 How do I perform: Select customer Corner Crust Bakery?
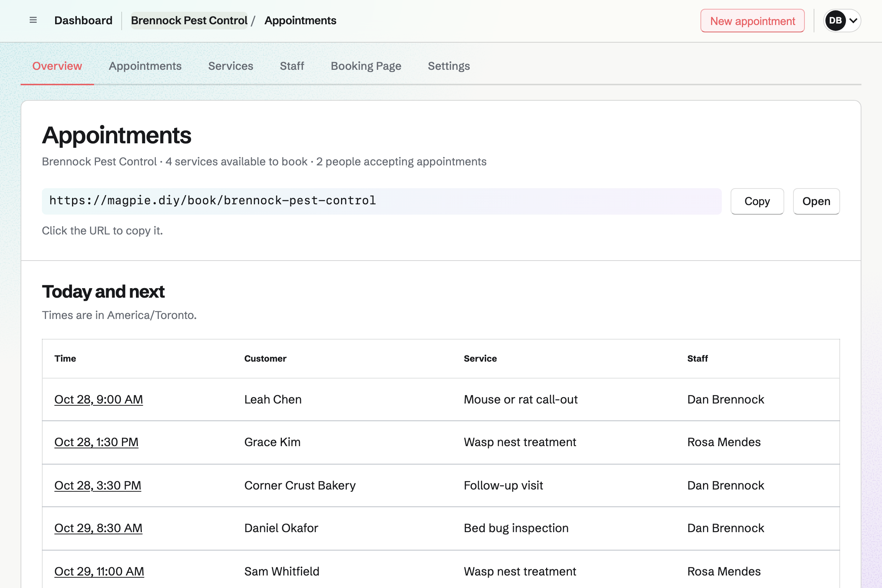[x=300, y=485]
